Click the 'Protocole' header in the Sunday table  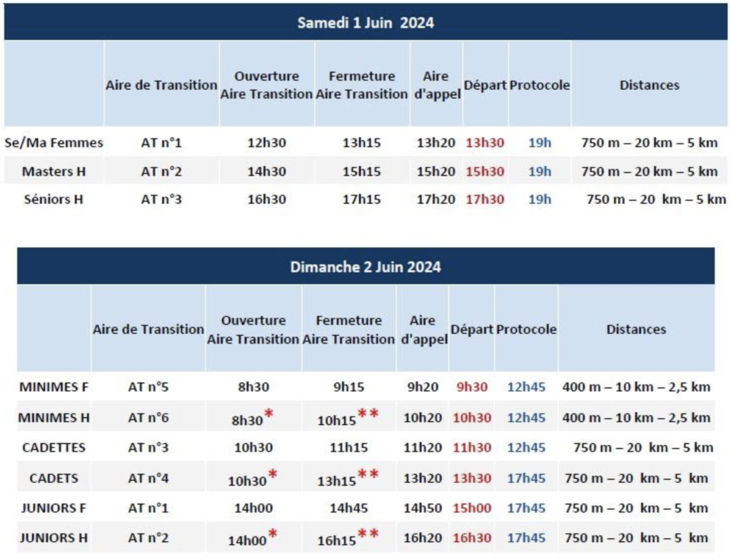[x=526, y=330]
